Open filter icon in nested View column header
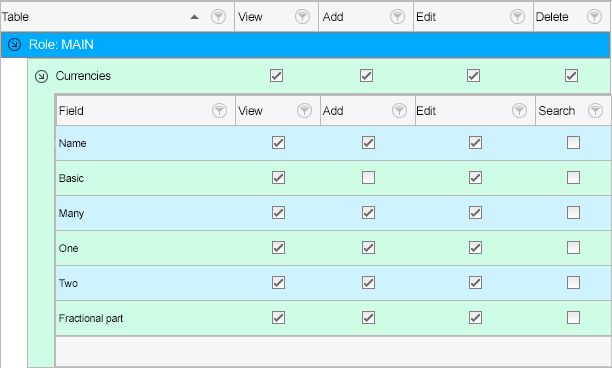612x368 pixels. (304, 111)
